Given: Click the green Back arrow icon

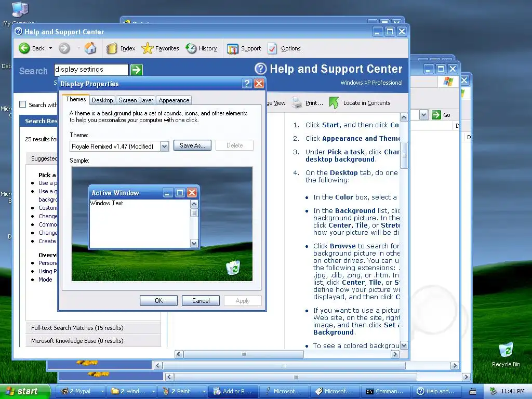Looking at the screenshot, I should (24, 48).
